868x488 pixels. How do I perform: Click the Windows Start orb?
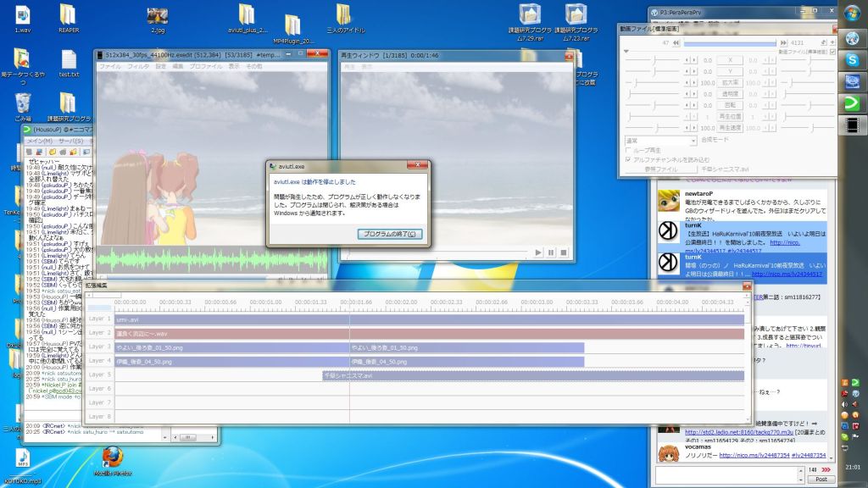click(852, 14)
